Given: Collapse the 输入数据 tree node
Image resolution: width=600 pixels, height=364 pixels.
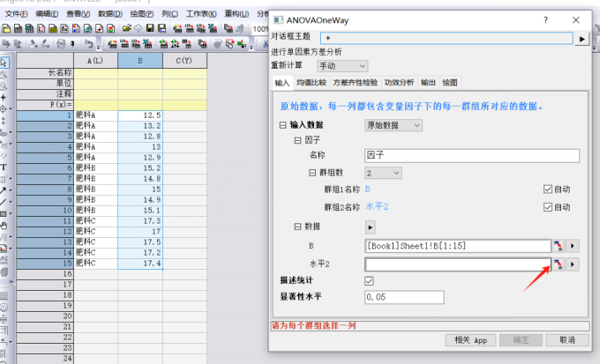Looking at the screenshot, I should pyautogui.click(x=282, y=125).
